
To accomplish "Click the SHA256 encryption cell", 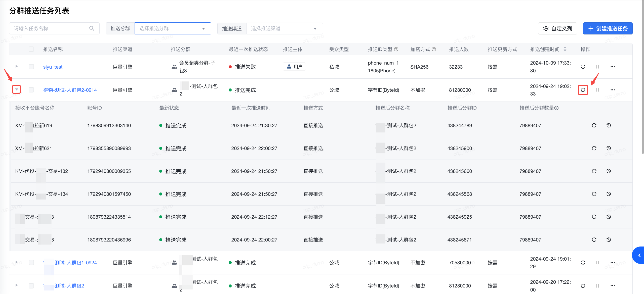I will 419,67.
